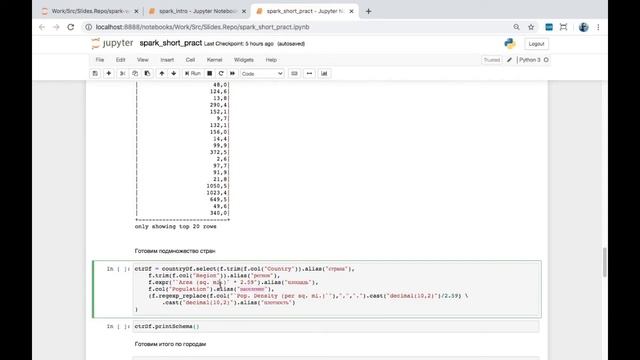The height and width of the screenshot is (360, 640).
Task: Close the spark_intro browser tab
Action: pyautogui.click(x=244, y=11)
